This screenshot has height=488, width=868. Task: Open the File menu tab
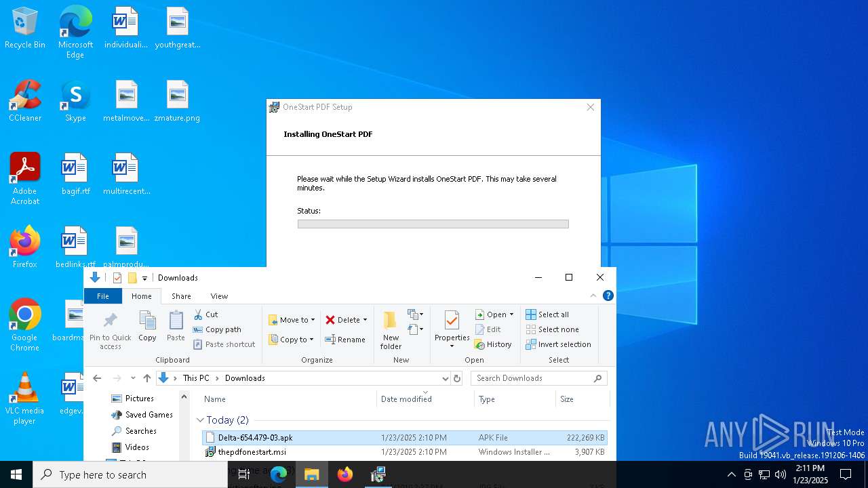coord(103,296)
